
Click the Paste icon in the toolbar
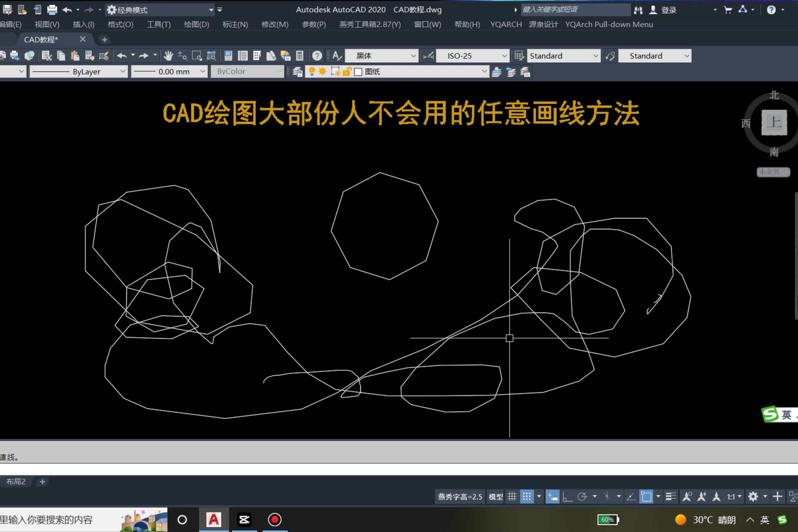click(x=75, y=55)
